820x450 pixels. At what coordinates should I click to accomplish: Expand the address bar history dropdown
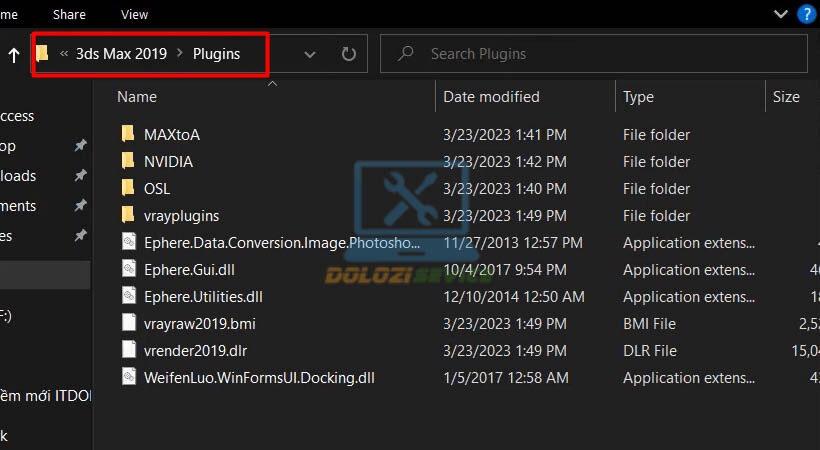tap(310, 54)
